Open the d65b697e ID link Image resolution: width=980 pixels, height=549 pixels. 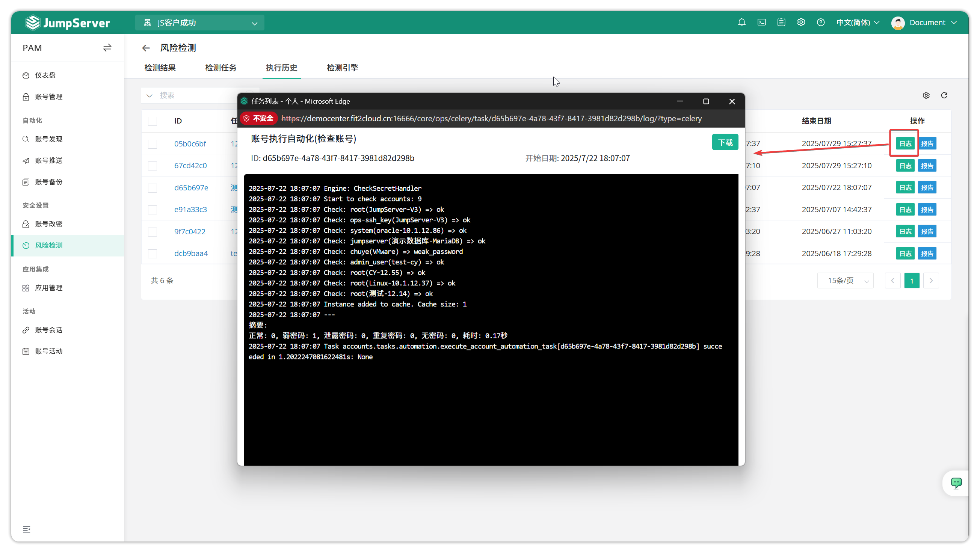(x=191, y=188)
